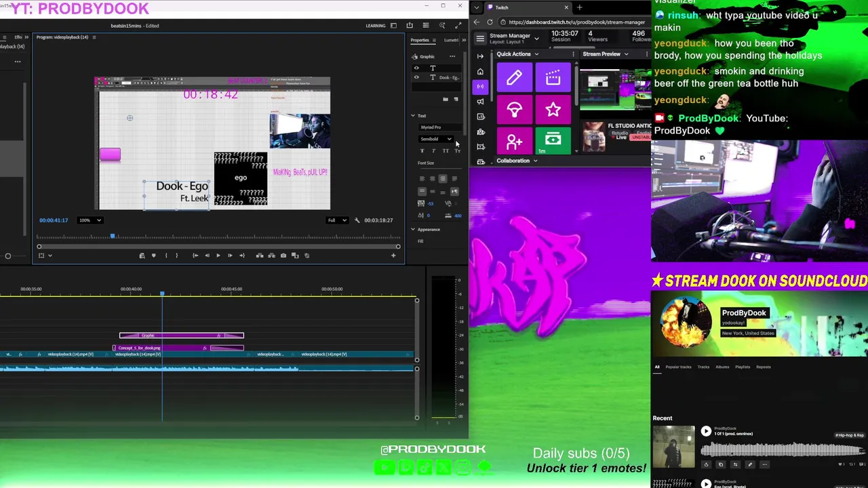
Task: Set center align text in Properties
Action: pyautogui.click(x=433, y=178)
